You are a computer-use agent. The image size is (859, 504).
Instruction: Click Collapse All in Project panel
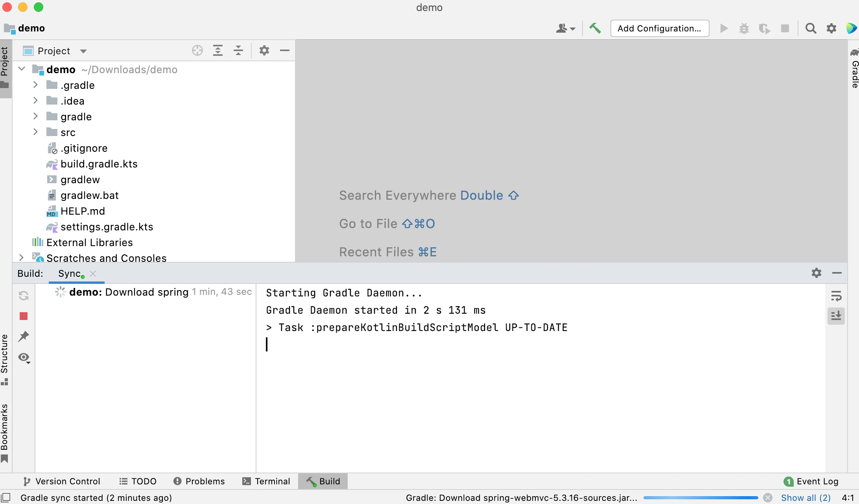[x=238, y=51]
